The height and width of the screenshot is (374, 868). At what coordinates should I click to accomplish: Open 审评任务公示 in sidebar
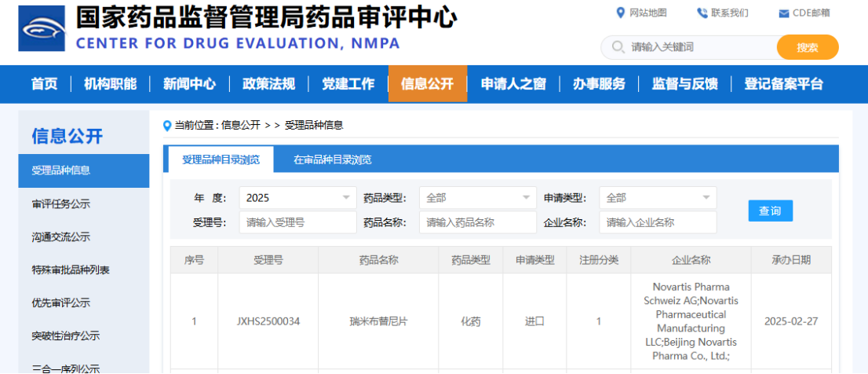61,204
